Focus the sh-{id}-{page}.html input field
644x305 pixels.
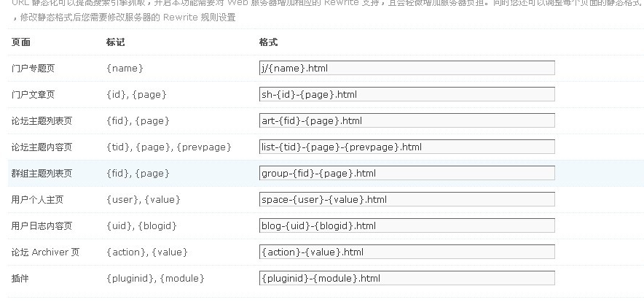pyautogui.click(x=407, y=95)
